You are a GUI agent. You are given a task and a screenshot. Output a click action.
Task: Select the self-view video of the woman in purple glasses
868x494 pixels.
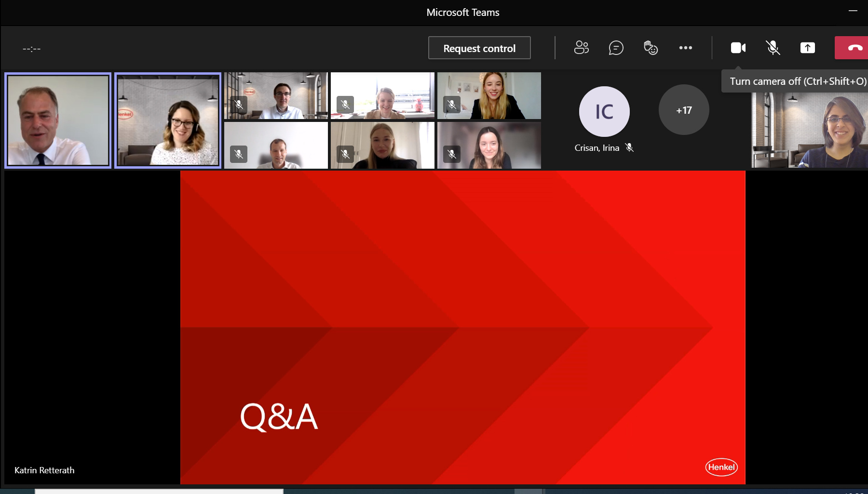(x=809, y=130)
